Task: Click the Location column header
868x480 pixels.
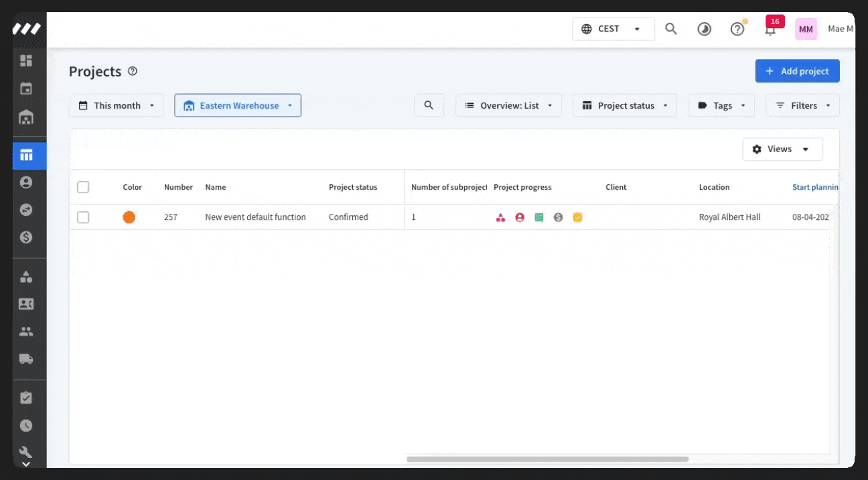Action: [x=715, y=187]
